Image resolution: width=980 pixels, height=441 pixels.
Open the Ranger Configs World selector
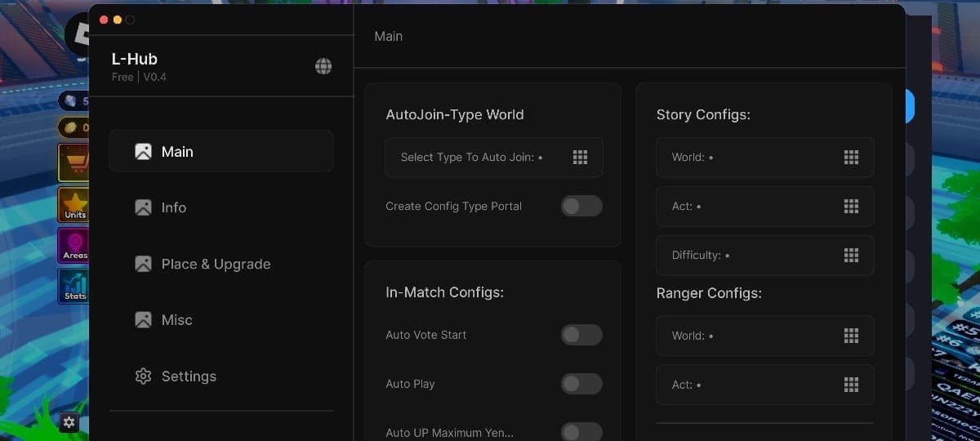click(764, 336)
